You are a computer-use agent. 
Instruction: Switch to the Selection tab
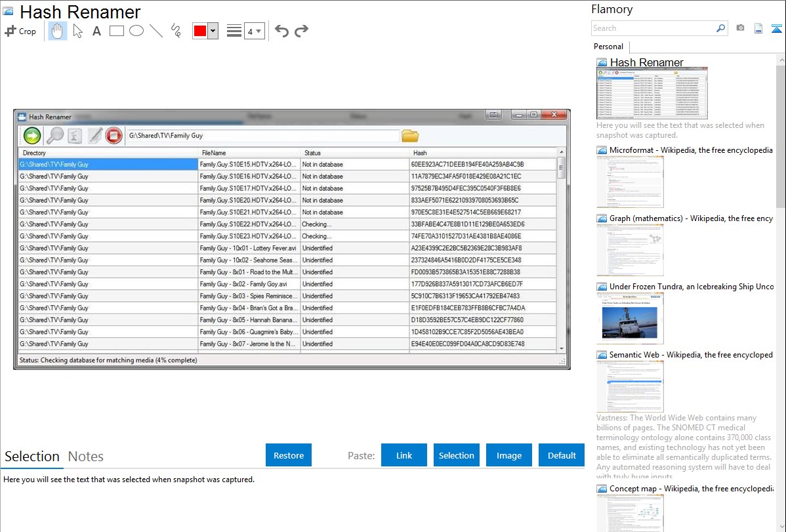point(32,457)
